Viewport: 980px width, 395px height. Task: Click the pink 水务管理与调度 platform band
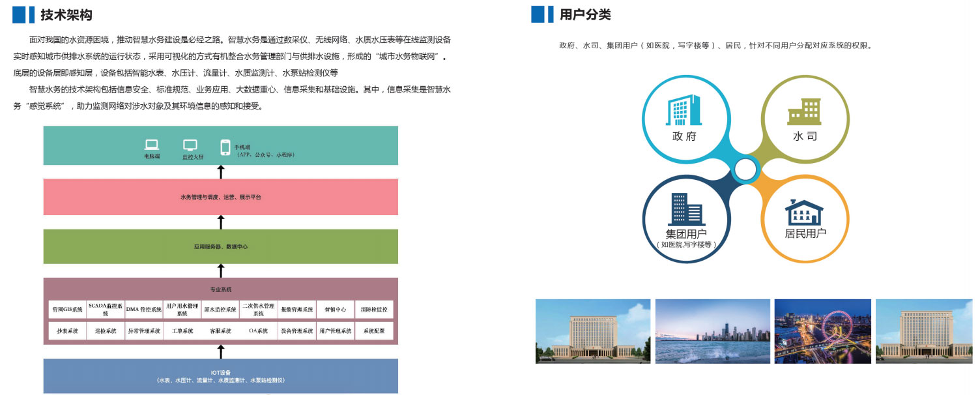coord(220,197)
